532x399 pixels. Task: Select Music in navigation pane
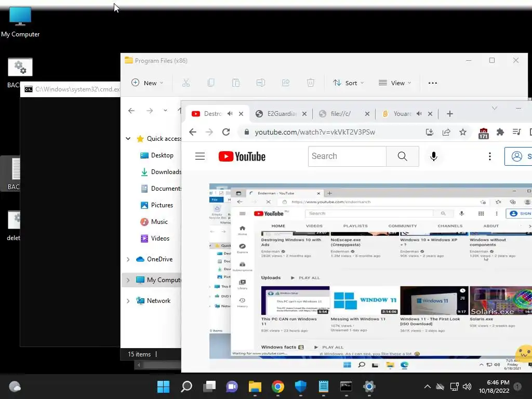coord(154,221)
